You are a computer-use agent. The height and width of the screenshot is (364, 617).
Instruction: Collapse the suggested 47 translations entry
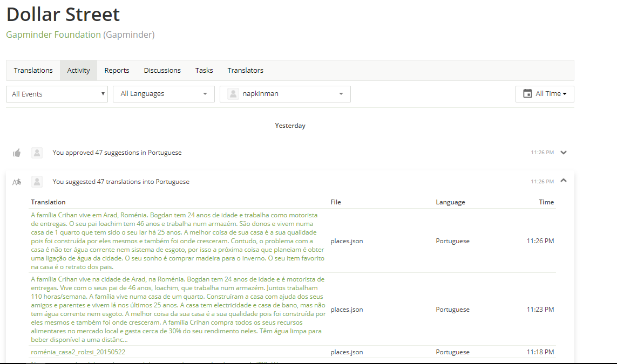point(564,181)
